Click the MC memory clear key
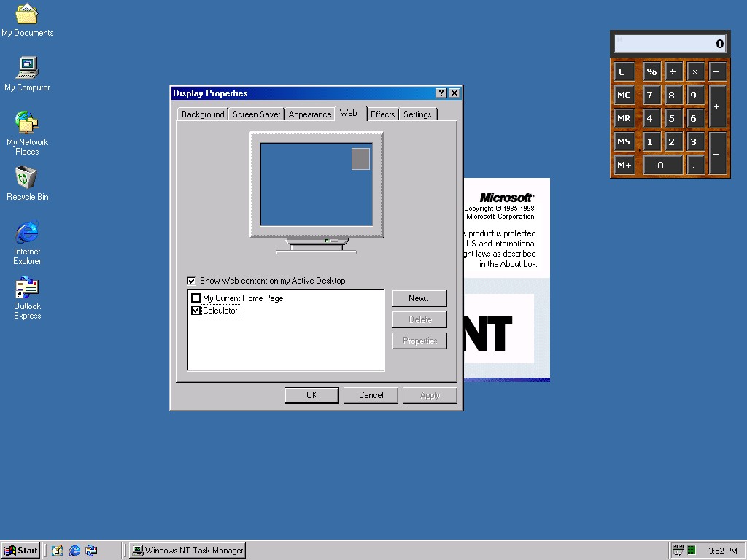Viewport: 747px width, 560px height. click(624, 95)
